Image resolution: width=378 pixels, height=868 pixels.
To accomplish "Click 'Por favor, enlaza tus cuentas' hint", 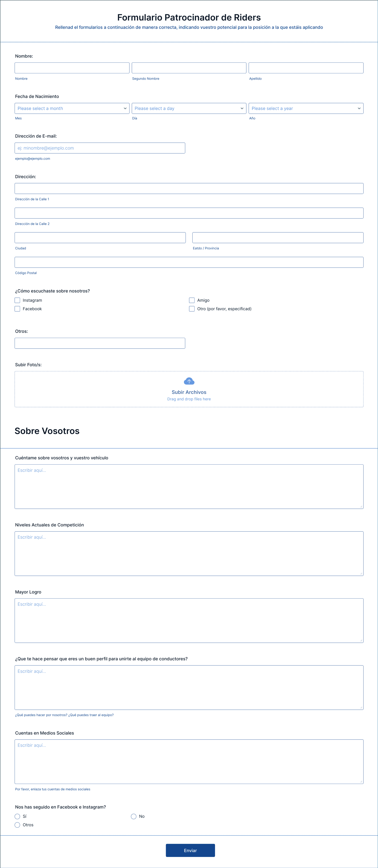I will [52, 789].
